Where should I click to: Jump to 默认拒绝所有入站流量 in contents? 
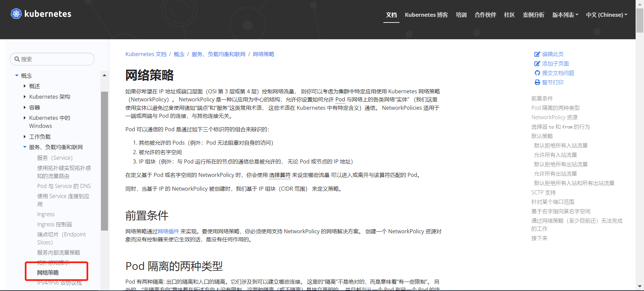coord(561,145)
